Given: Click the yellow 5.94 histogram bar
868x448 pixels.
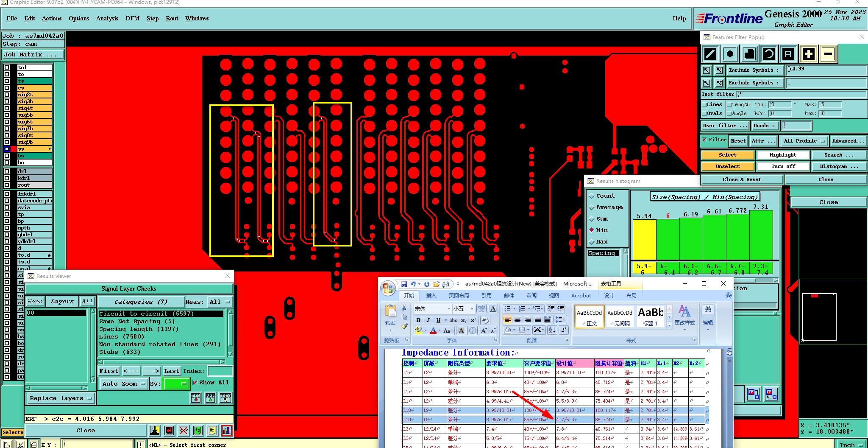Looking at the screenshot, I should pos(644,240).
